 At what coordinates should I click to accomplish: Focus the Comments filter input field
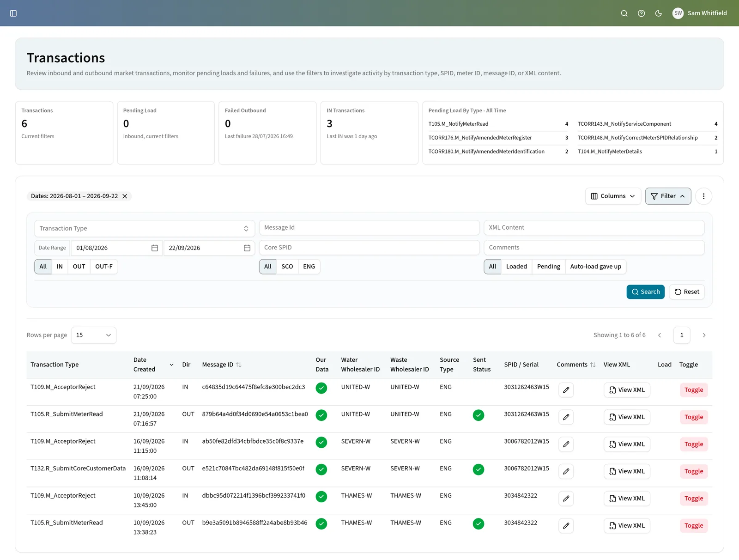coord(594,248)
